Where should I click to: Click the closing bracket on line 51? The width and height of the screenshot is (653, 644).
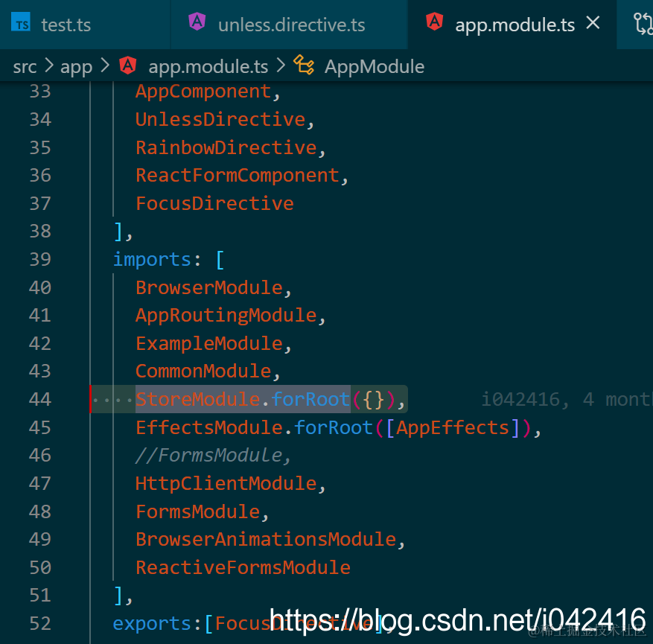(x=118, y=596)
